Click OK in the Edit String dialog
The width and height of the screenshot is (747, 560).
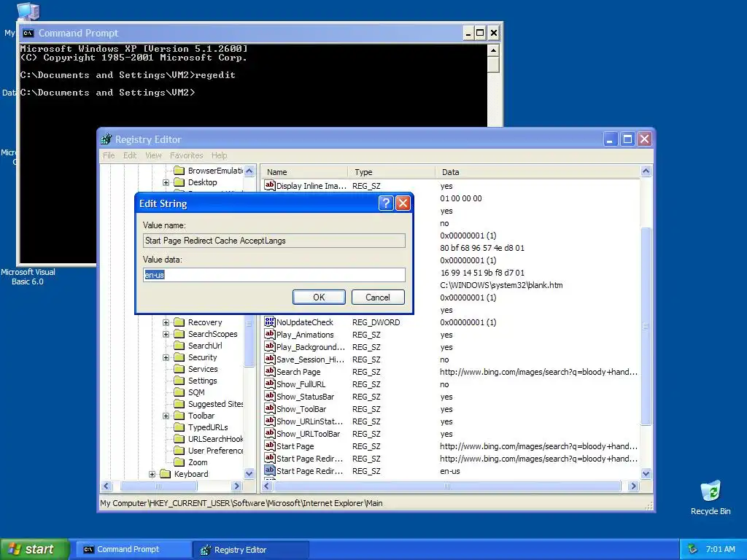tap(319, 297)
